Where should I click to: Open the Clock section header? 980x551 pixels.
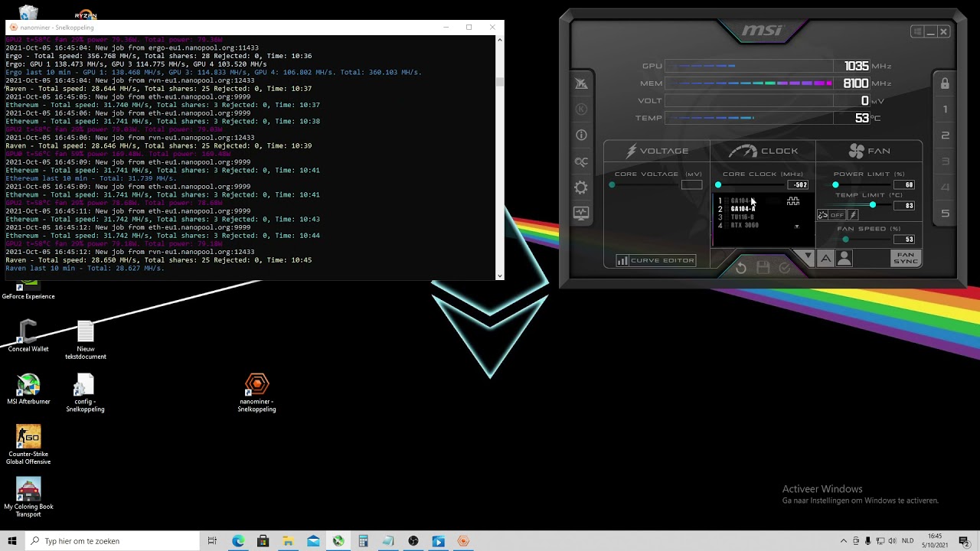[763, 151]
